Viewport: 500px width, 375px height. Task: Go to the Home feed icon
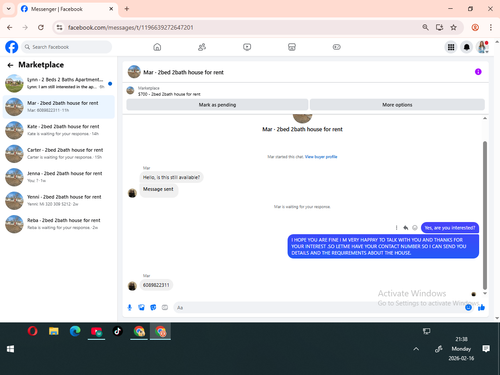point(157,47)
